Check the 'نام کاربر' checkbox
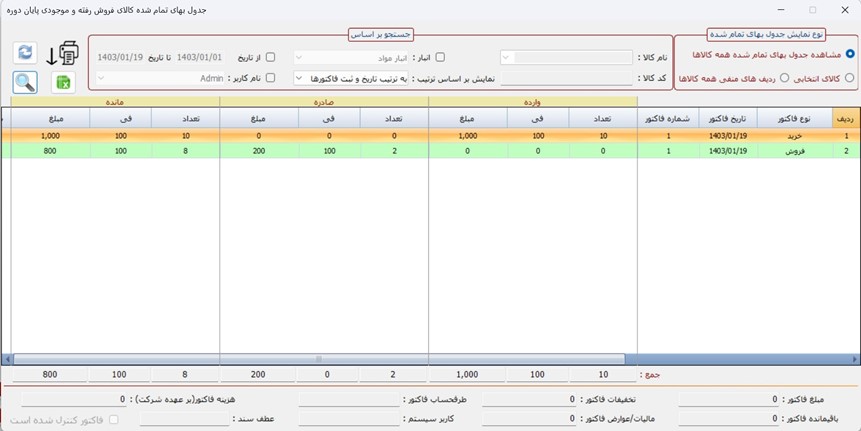The height and width of the screenshot is (431, 861). [270, 78]
